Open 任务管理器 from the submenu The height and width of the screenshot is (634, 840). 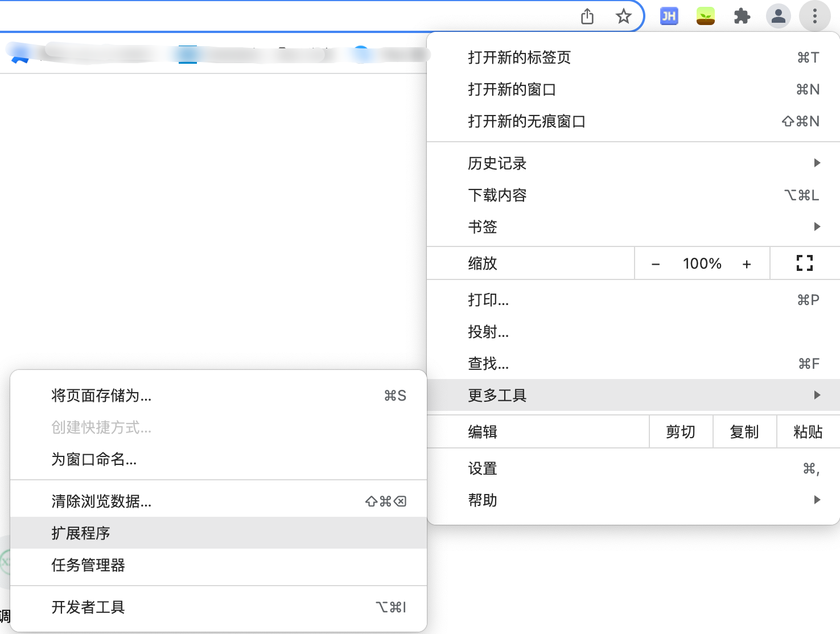pyautogui.click(x=219, y=565)
